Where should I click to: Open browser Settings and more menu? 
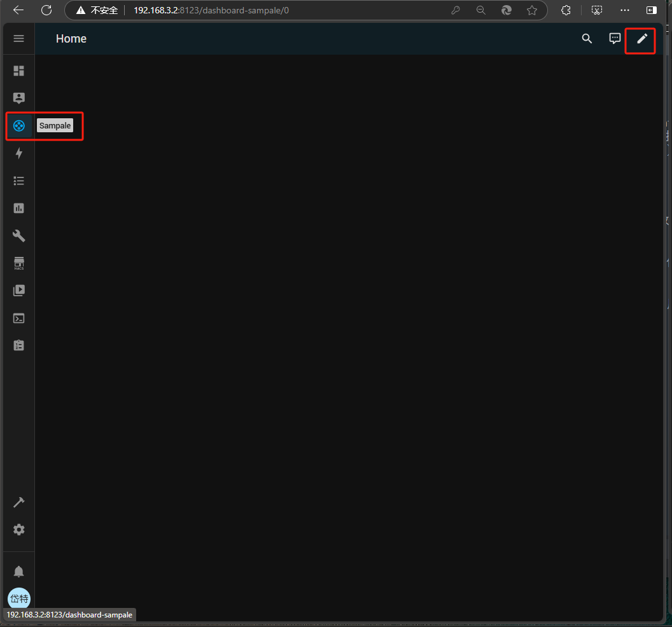(x=624, y=10)
